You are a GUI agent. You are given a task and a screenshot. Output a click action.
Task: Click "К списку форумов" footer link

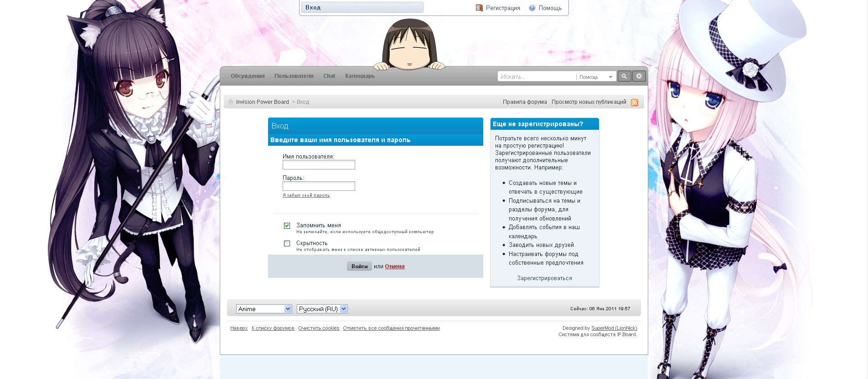pos(273,328)
